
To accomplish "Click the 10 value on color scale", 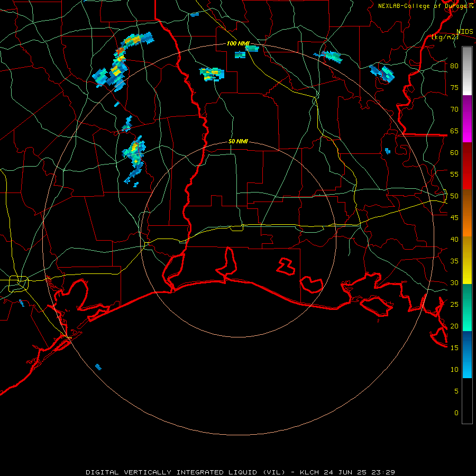I will pyautogui.click(x=454, y=370).
